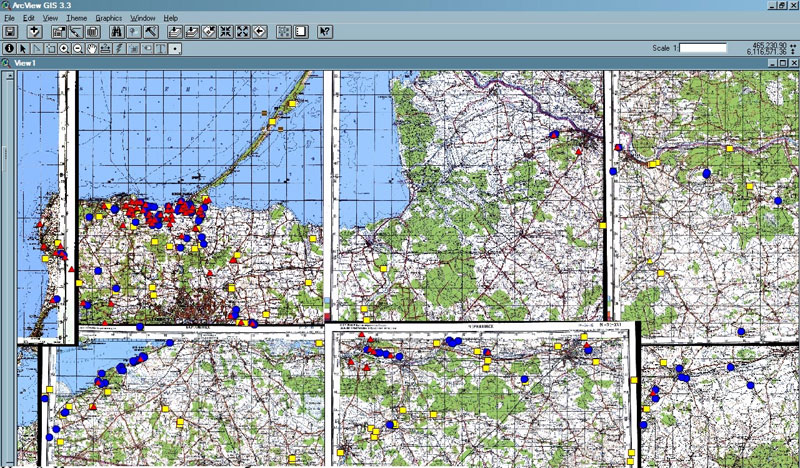Viewport: 800px width, 468px height.
Task: Select the Hot Link lightning tool
Action: [x=118, y=47]
